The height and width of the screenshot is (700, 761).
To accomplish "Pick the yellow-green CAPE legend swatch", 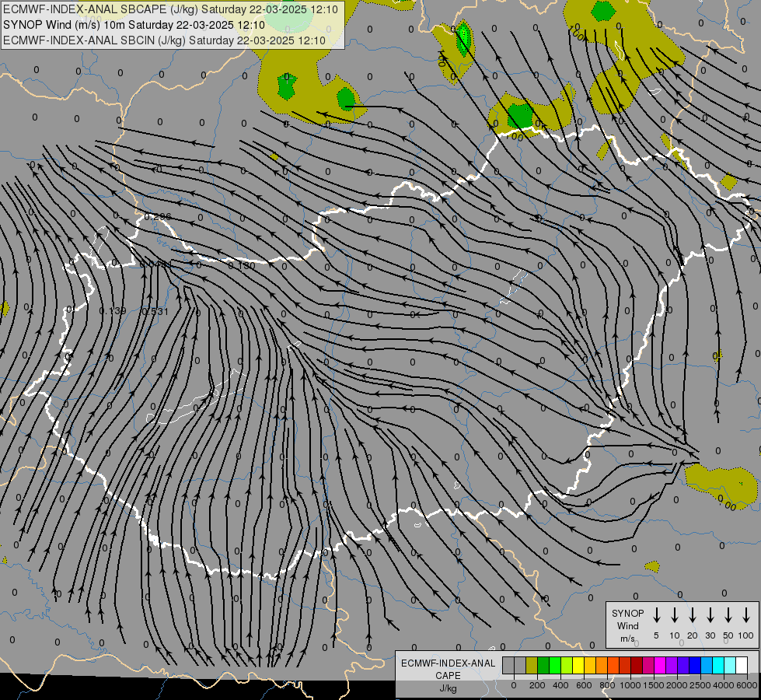I will click(x=567, y=666).
